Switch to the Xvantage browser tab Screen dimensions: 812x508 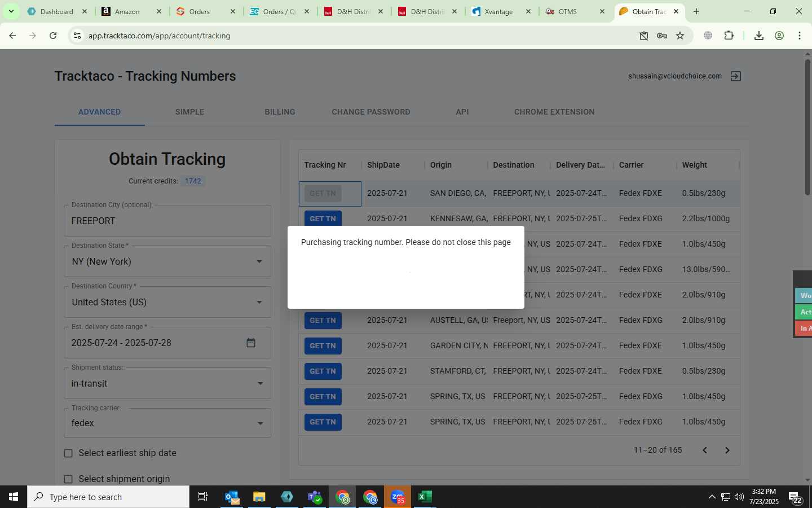(502, 11)
